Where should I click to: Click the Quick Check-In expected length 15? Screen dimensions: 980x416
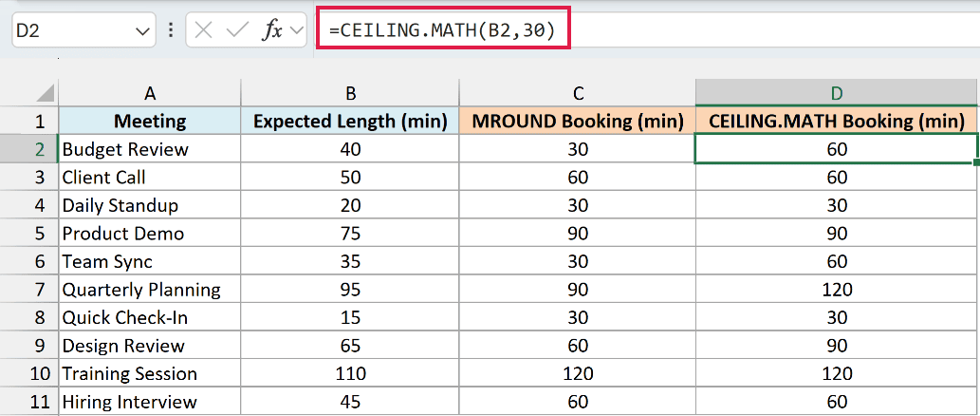point(351,318)
